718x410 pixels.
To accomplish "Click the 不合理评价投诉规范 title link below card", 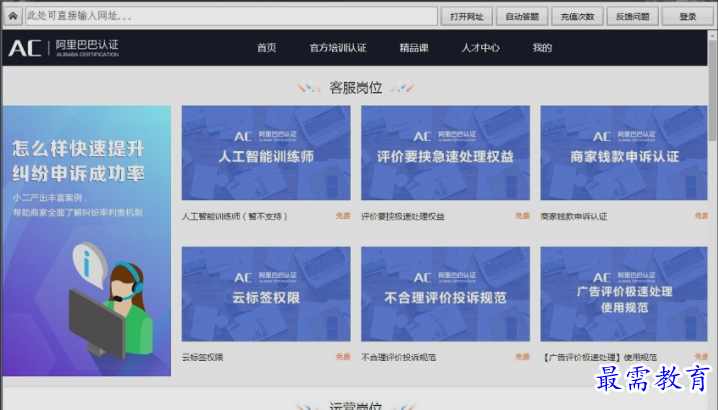I will 398,357.
